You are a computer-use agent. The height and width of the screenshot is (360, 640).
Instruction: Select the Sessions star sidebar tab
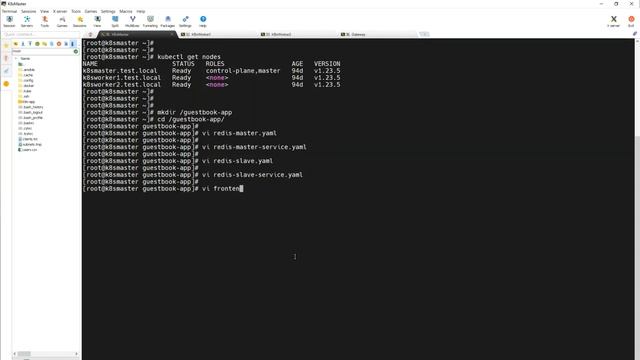click(6, 46)
